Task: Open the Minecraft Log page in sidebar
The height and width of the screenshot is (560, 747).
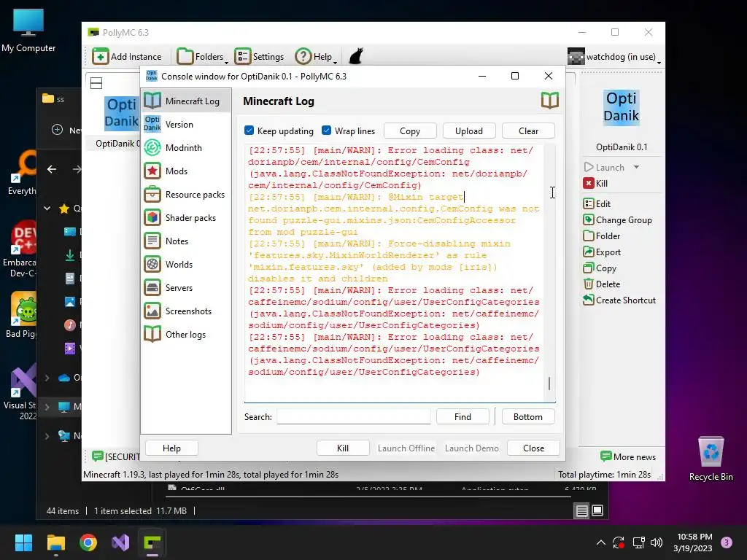Action: click(186, 101)
